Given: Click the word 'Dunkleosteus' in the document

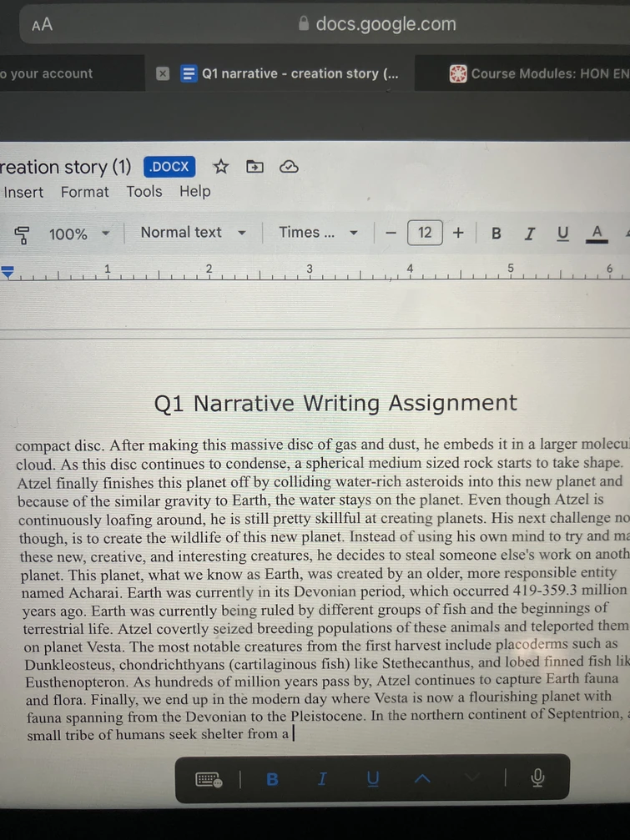Looking at the screenshot, I should pos(68,665).
